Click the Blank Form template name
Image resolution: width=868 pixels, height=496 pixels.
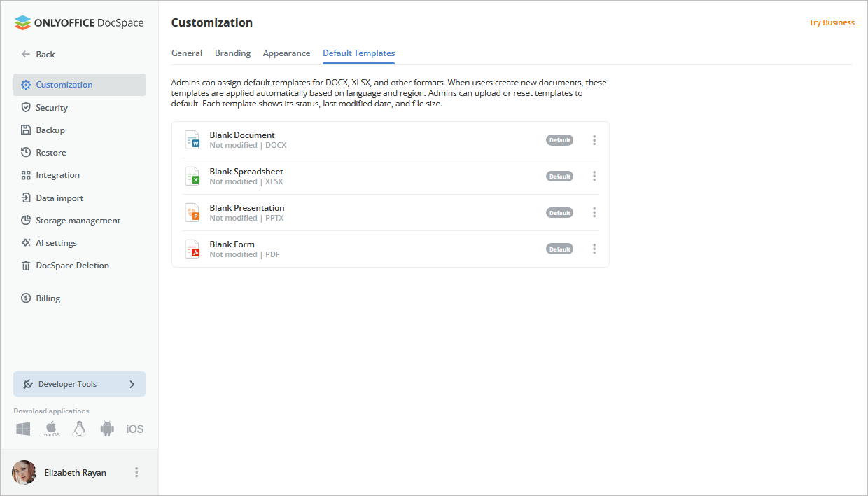[x=232, y=244]
